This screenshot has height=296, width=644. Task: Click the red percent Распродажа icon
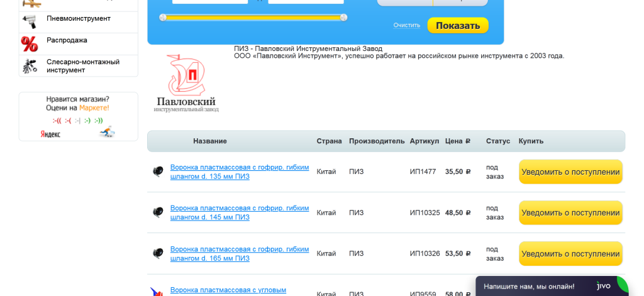tap(30, 44)
